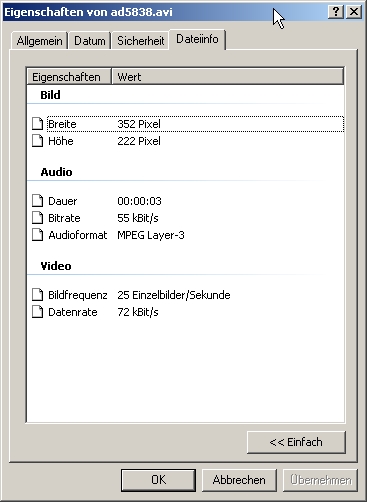367x502 pixels.
Task: Switch to simple view with << Einfach
Action: pyautogui.click(x=296, y=442)
